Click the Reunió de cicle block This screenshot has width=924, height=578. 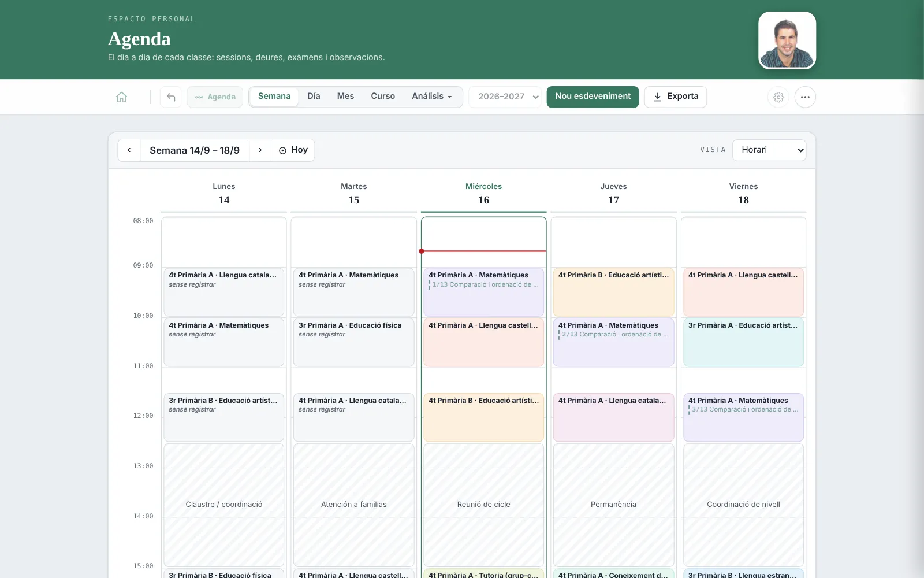(x=484, y=505)
